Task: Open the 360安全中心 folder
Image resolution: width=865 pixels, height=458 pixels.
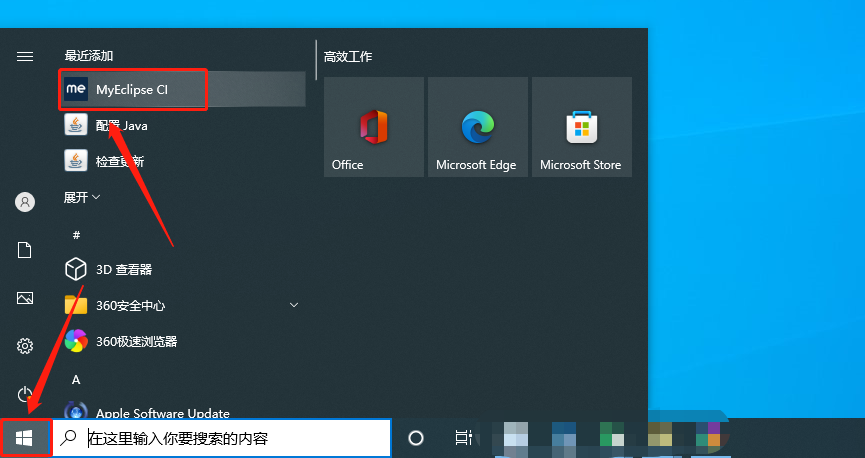Action: pos(182,305)
